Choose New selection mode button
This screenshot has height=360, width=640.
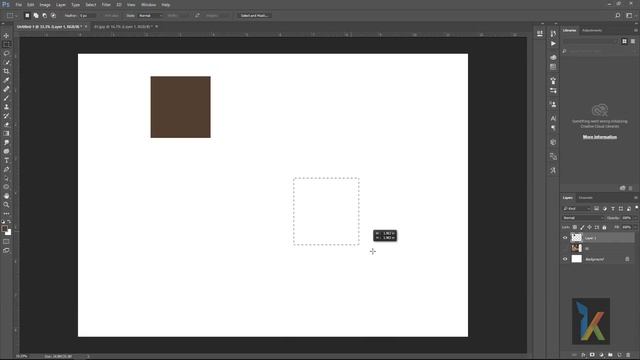tap(27, 16)
